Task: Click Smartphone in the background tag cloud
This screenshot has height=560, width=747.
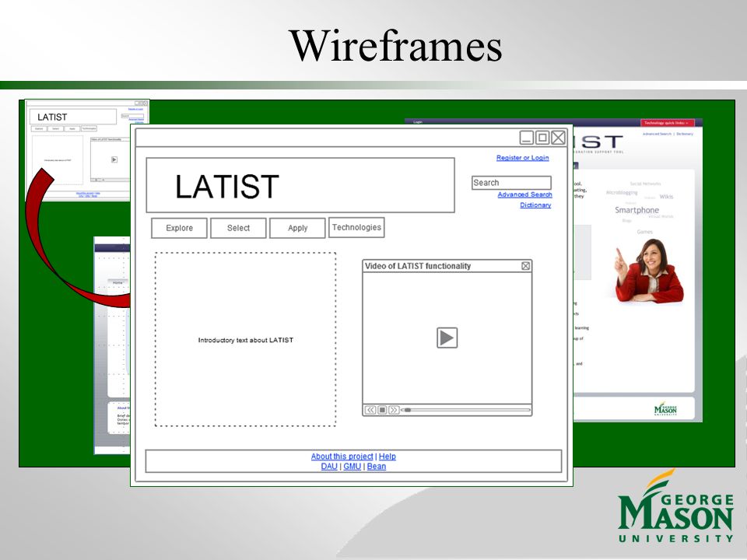Action: point(637,210)
